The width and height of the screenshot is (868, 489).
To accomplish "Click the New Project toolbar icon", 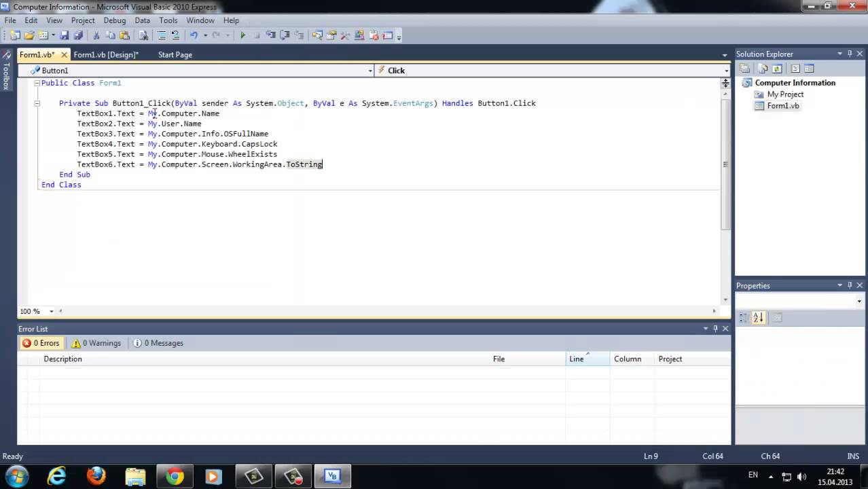I will pyautogui.click(x=14, y=35).
